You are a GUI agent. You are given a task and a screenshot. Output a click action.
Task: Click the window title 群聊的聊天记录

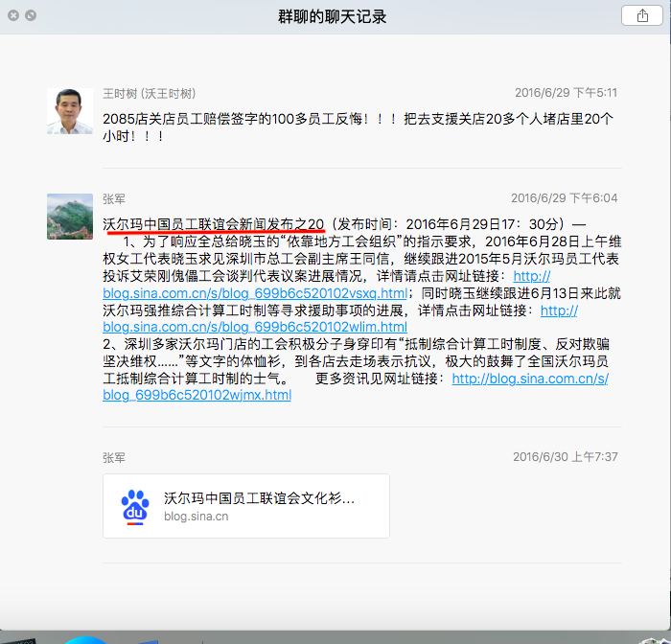tap(332, 16)
